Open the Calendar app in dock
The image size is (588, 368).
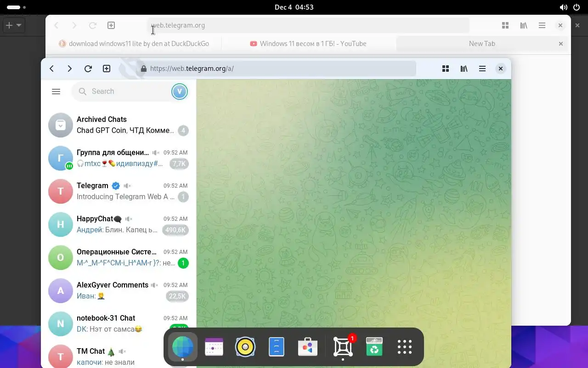coord(214,347)
